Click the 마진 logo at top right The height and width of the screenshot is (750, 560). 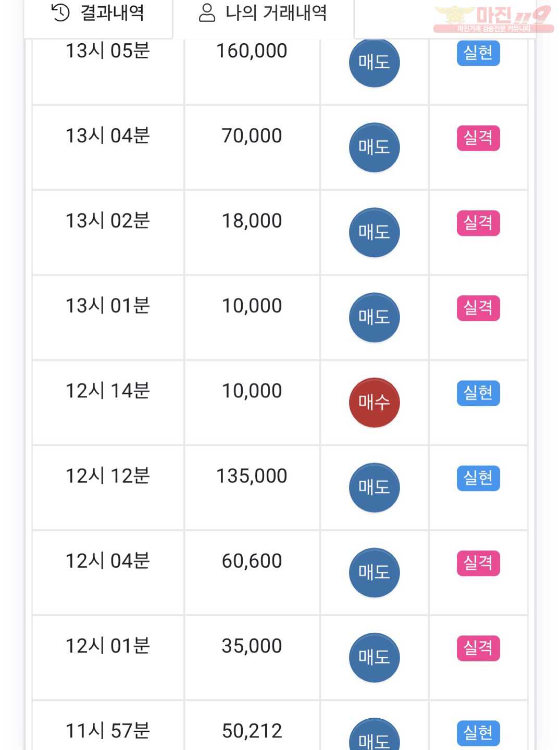tap(493, 19)
